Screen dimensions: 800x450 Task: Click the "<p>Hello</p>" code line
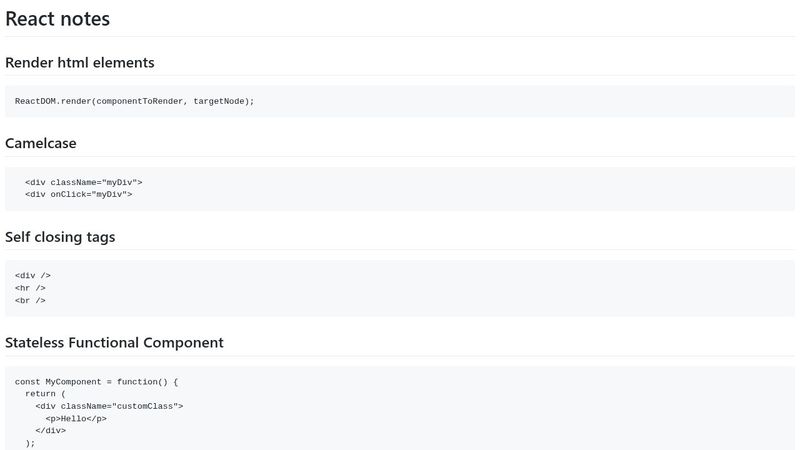(x=76, y=418)
